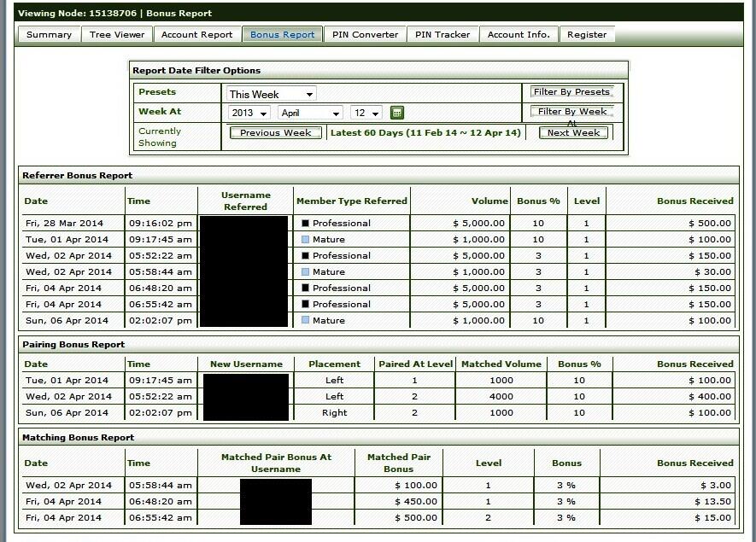Click Pairing Bonus Report section title
The height and width of the screenshot is (542, 756).
click(73, 345)
